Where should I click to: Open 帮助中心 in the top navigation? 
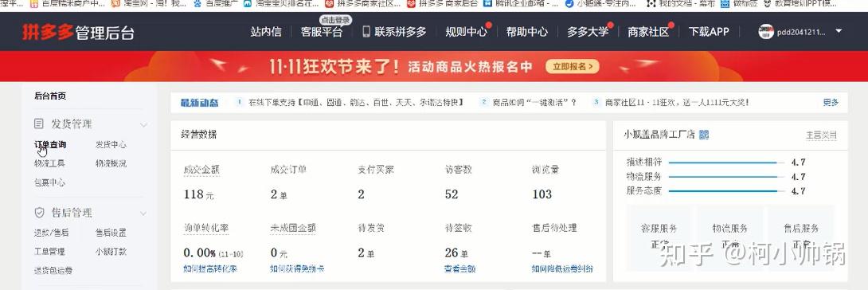click(526, 32)
